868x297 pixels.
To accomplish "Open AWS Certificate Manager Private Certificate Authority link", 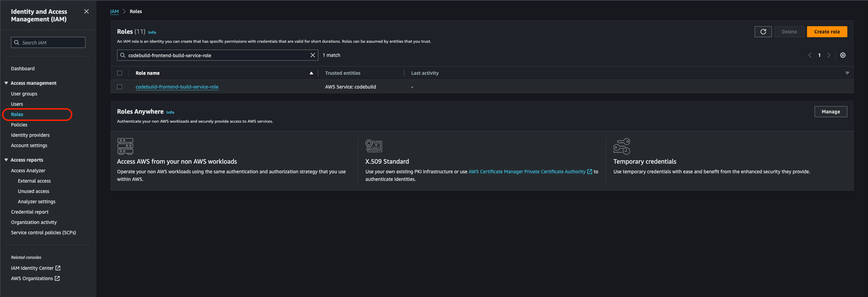I will tap(527, 172).
